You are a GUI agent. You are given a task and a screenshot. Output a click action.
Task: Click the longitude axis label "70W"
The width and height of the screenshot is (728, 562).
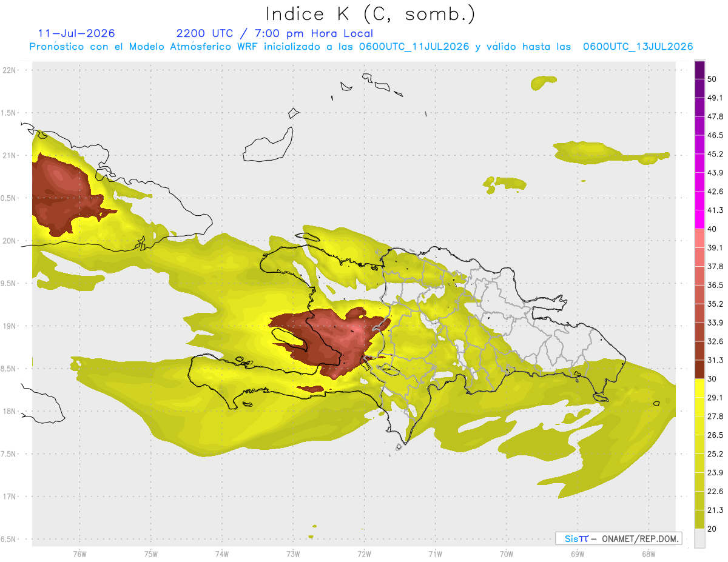pyautogui.click(x=506, y=554)
